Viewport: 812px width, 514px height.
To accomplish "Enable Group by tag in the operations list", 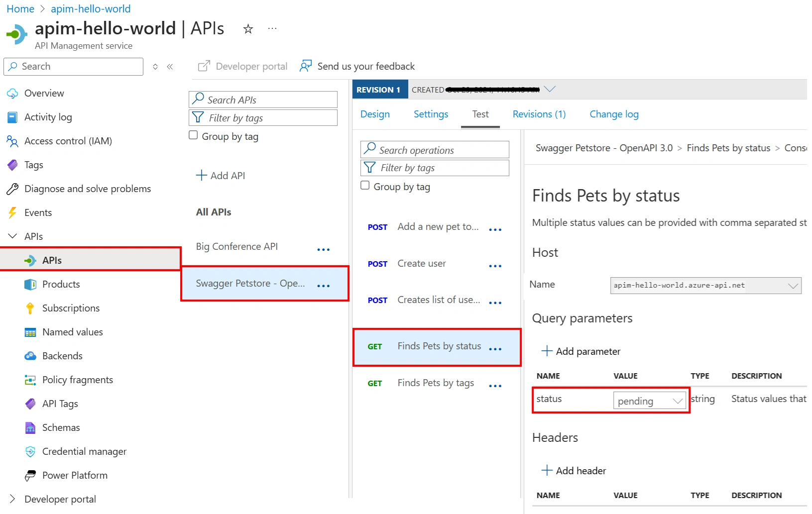I will [x=365, y=186].
